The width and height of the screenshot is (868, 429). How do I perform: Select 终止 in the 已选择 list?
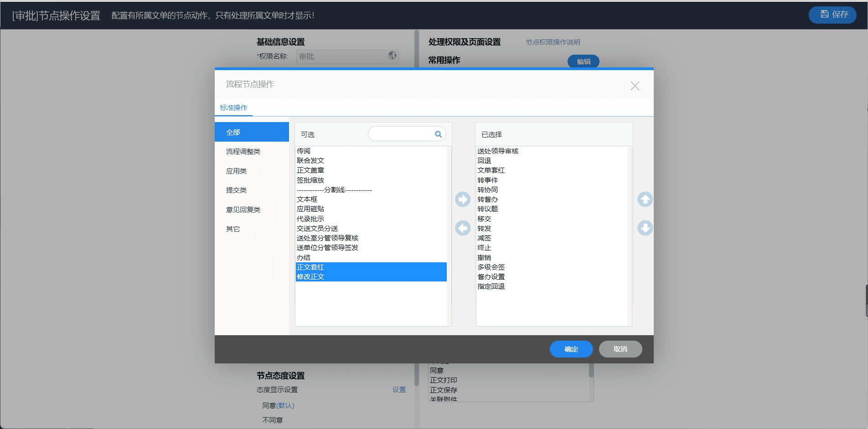point(552,248)
